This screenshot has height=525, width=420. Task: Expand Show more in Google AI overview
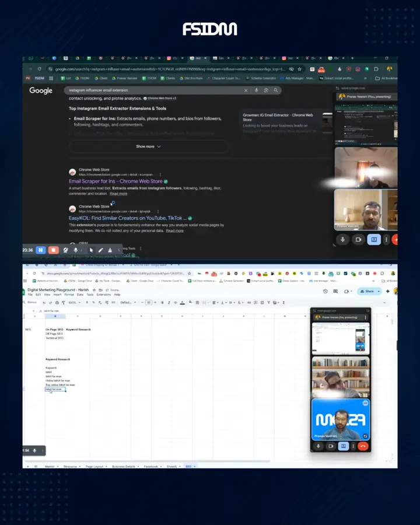tap(148, 146)
